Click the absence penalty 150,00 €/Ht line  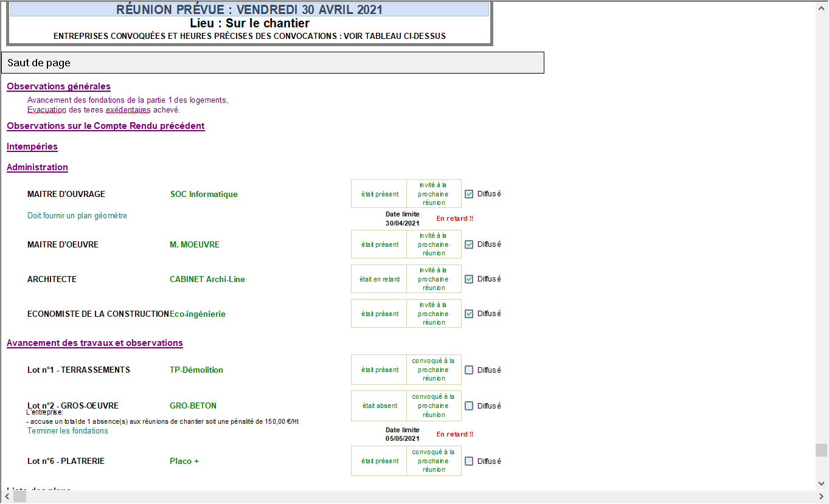(x=163, y=421)
